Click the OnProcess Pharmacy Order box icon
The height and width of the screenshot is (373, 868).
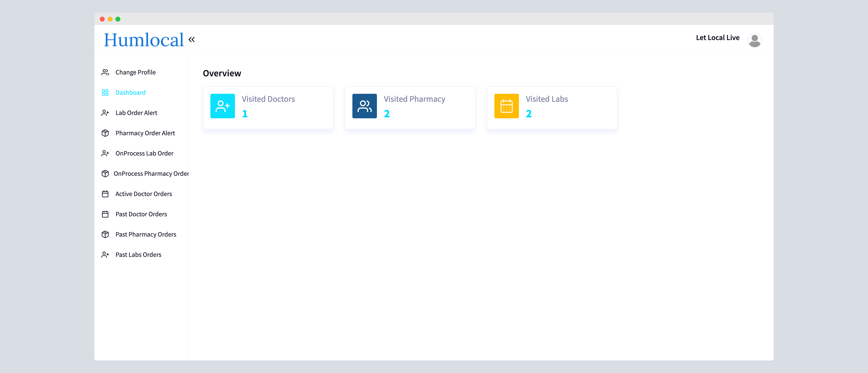coord(105,174)
